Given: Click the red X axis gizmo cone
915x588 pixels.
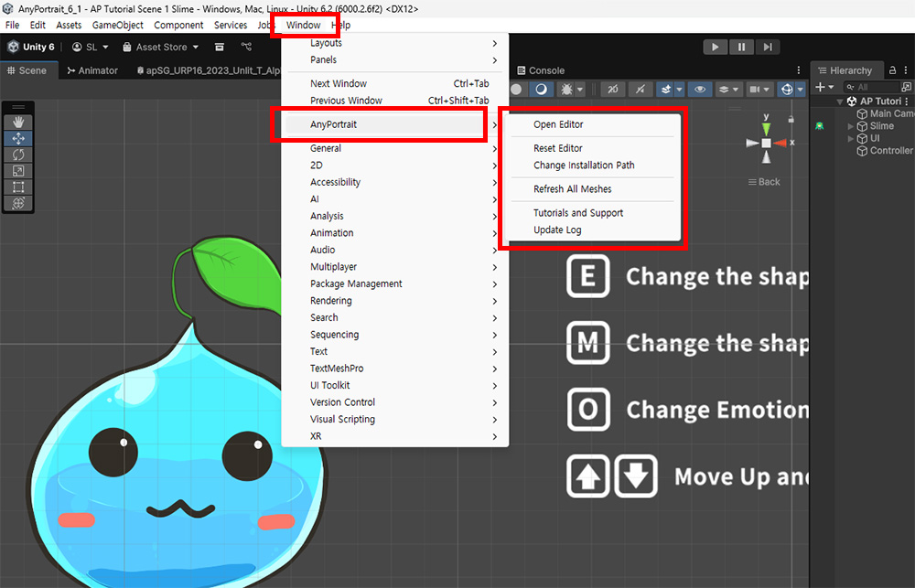Looking at the screenshot, I should point(780,143).
